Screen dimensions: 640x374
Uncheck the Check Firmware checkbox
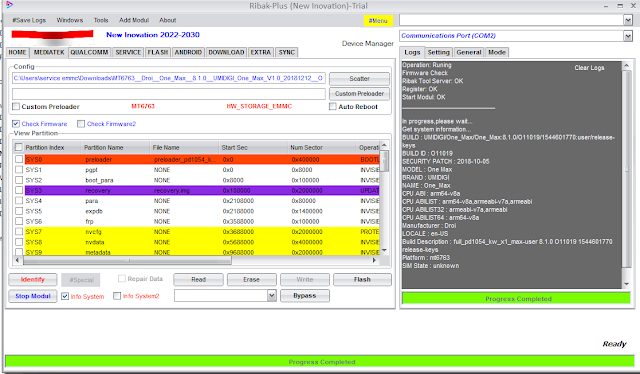pyautogui.click(x=16, y=124)
